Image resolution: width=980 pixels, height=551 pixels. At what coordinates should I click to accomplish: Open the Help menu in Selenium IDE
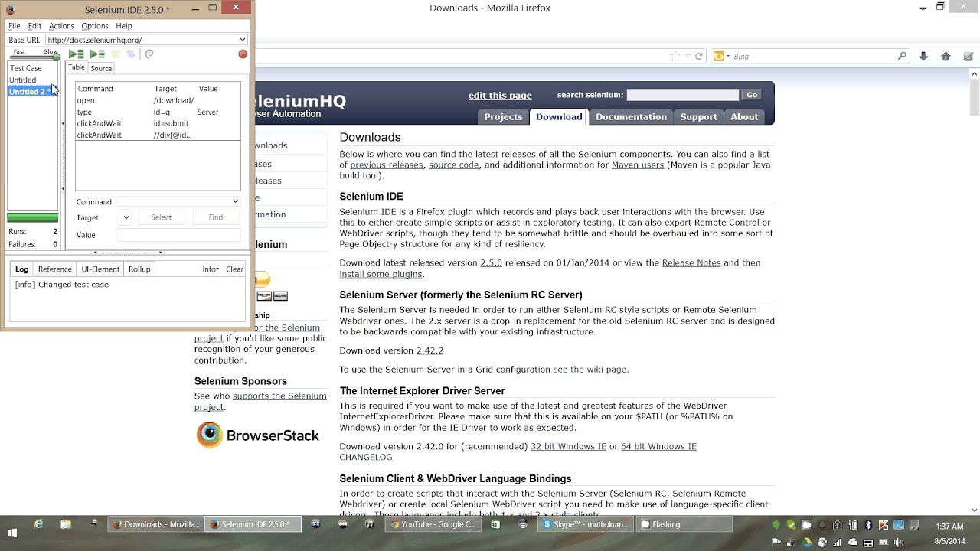tap(124, 26)
